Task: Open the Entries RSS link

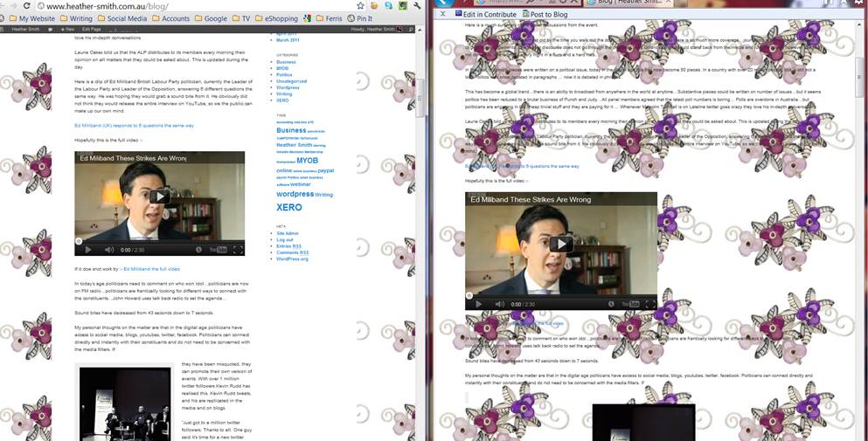Action: pyautogui.click(x=288, y=246)
